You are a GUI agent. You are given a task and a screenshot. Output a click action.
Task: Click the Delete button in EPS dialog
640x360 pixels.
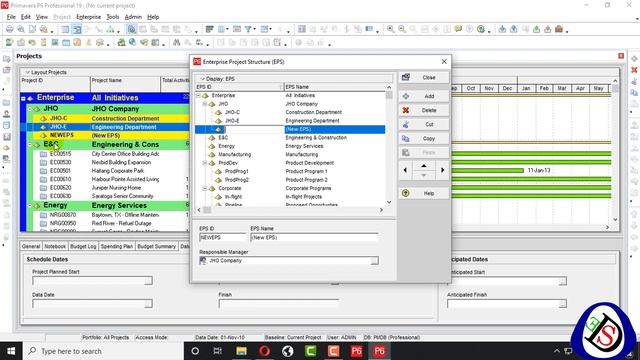click(x=424, y=110)
